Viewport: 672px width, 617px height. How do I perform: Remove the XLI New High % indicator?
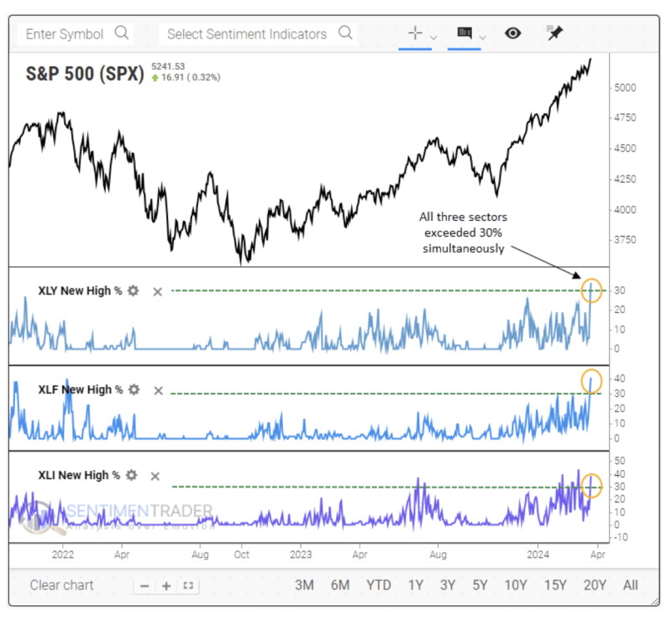(x=155, y=476)
